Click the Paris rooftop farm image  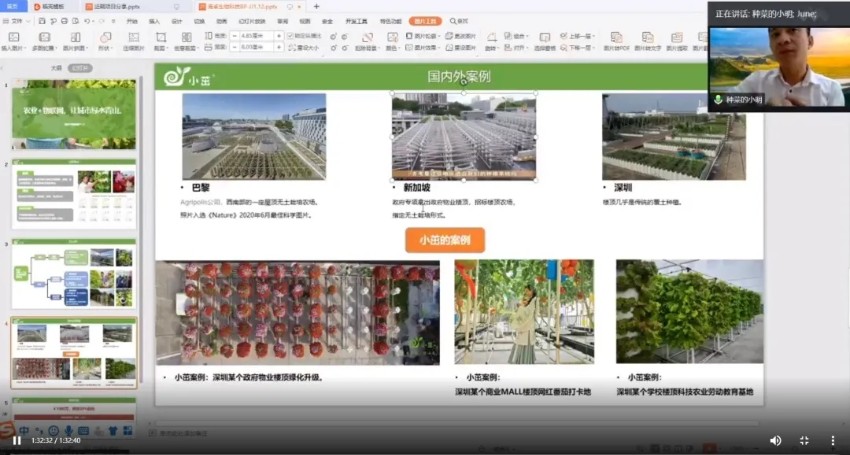pyautogui.click(x=254, y=137)
